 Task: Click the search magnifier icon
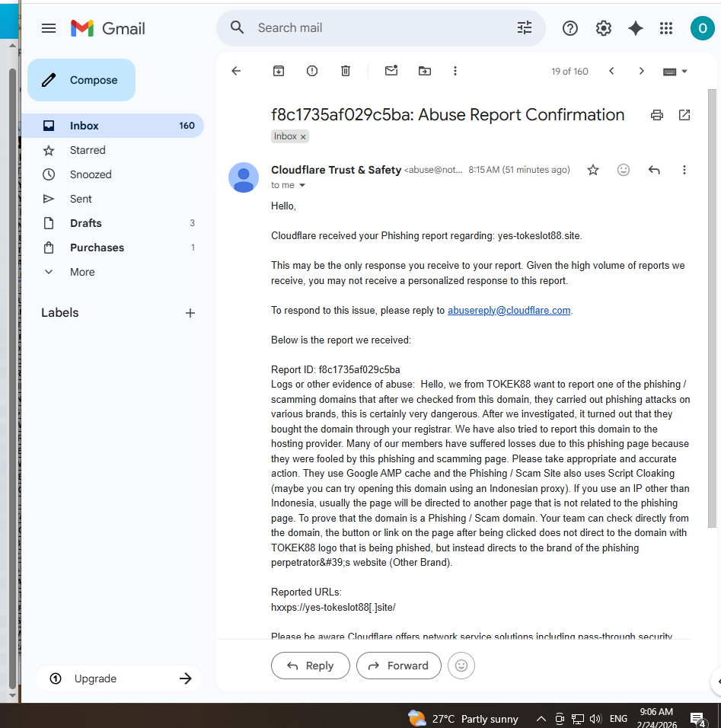(237, 27)
